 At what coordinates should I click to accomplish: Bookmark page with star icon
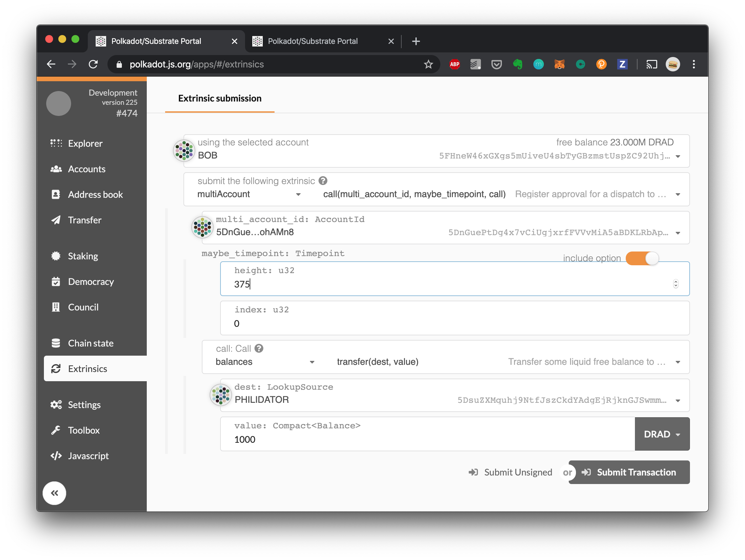[428, 64]
